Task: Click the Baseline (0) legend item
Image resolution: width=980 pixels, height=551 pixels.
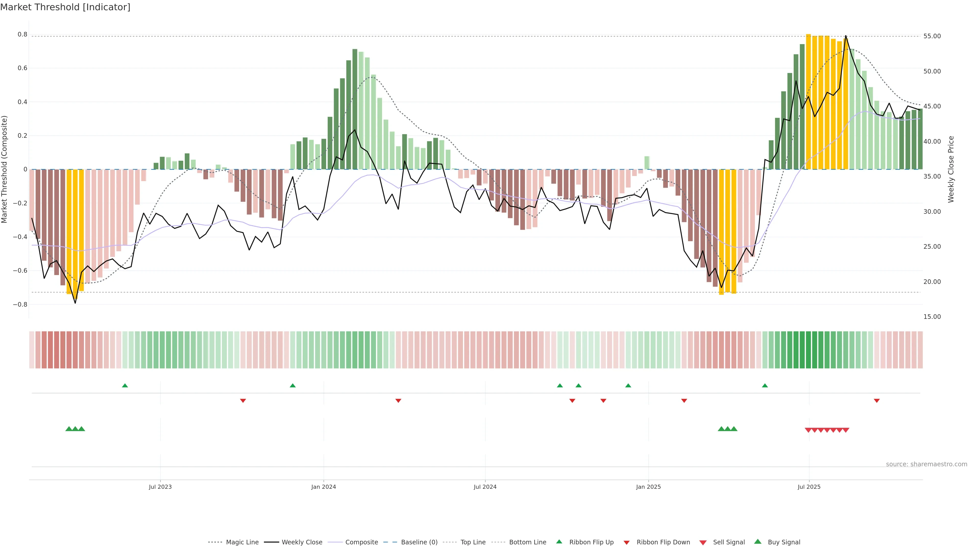Action: click(x=419, y=542)
